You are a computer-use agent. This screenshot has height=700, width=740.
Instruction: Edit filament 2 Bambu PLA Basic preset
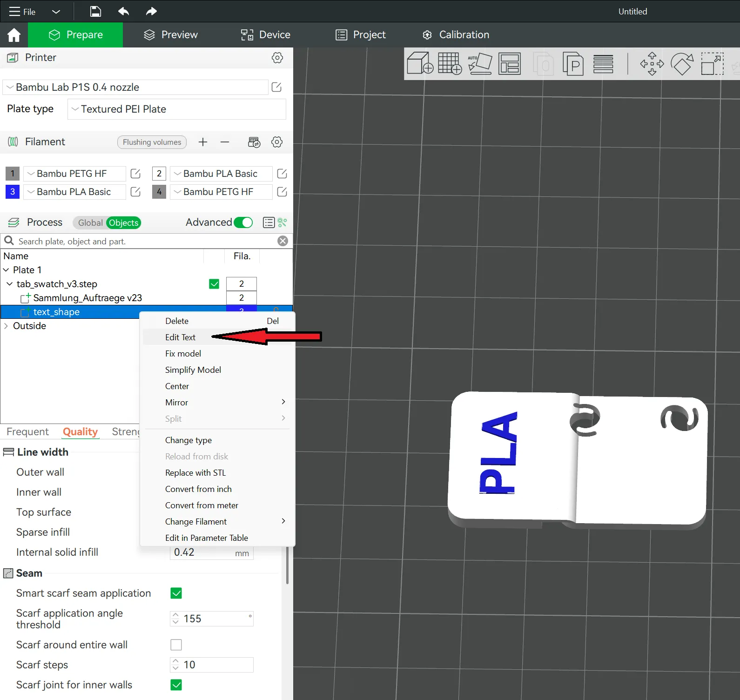coord(282,174)
